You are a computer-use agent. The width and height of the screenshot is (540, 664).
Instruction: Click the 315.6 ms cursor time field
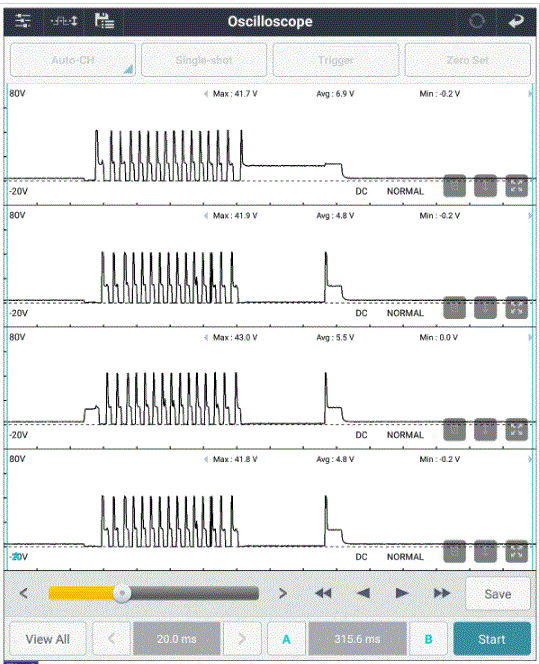[x=357, y=639]
